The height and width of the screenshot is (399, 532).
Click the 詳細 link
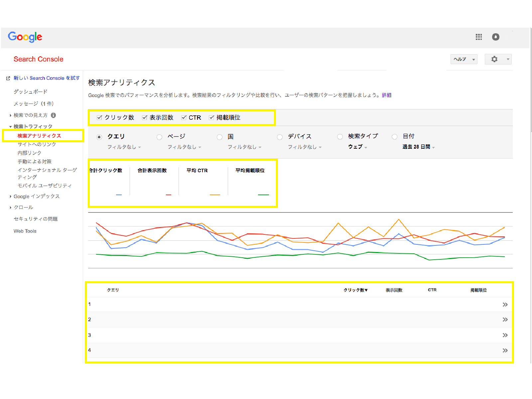[386, 95]
